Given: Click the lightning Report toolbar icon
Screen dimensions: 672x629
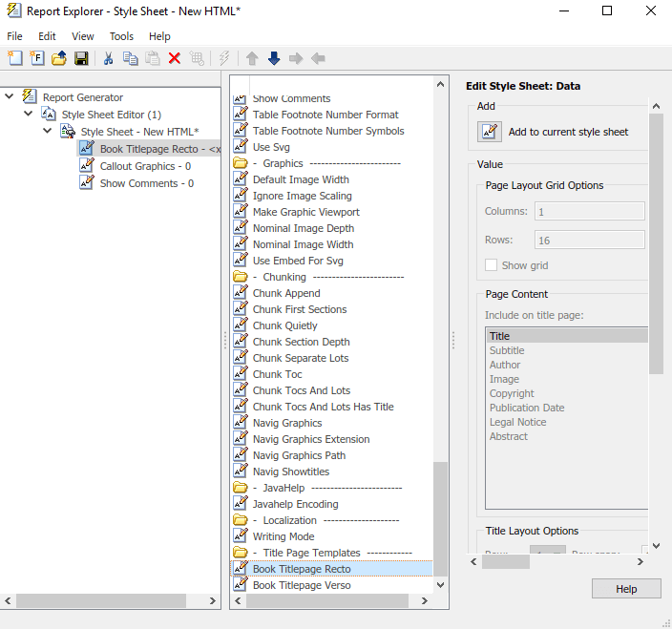Looking at the screenshot, I should (224, 58).
